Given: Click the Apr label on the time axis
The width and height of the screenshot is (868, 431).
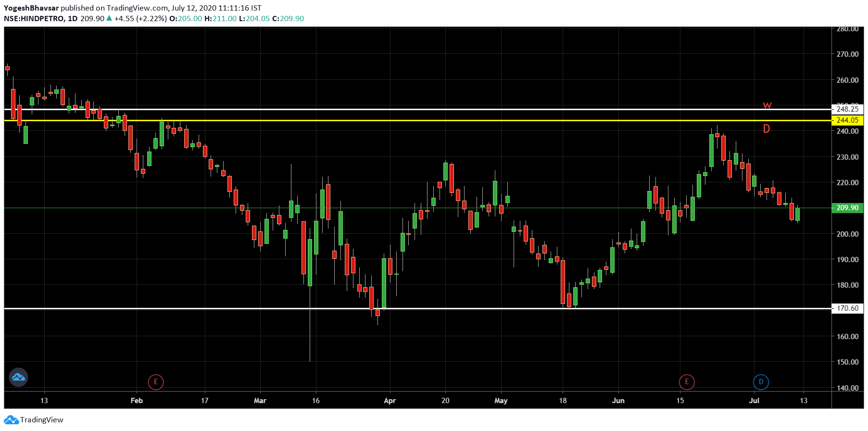Looking at the screenshot, I should (x=390, y=400).
